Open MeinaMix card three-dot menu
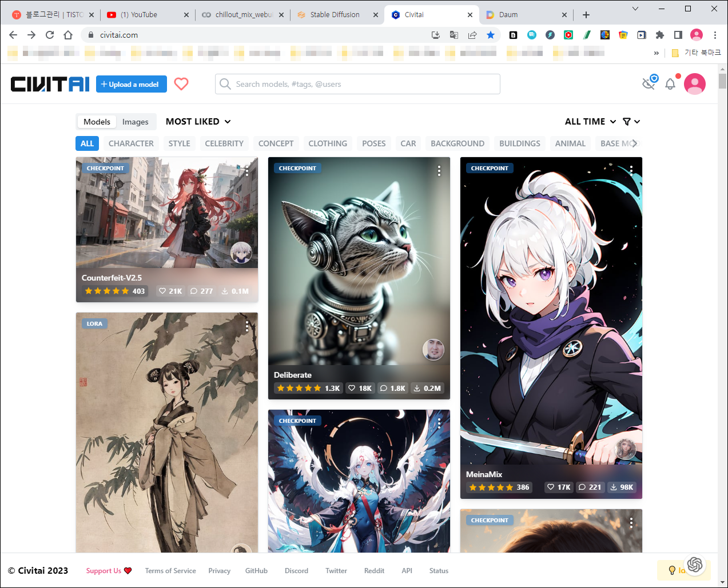Image resolution: width=728 pixels, height=588 pixels. tap(631, 170)
